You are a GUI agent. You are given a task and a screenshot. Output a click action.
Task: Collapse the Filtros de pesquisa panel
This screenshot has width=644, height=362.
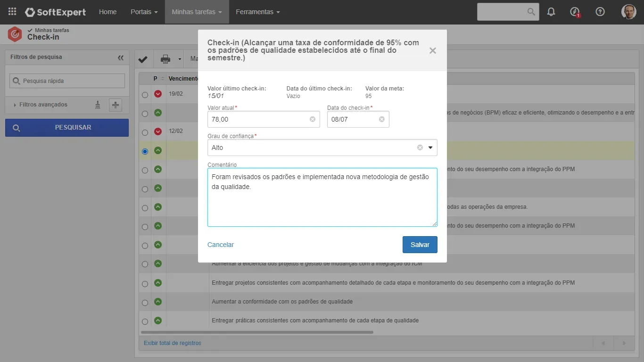pyautogui.click(x=121, y=58)
